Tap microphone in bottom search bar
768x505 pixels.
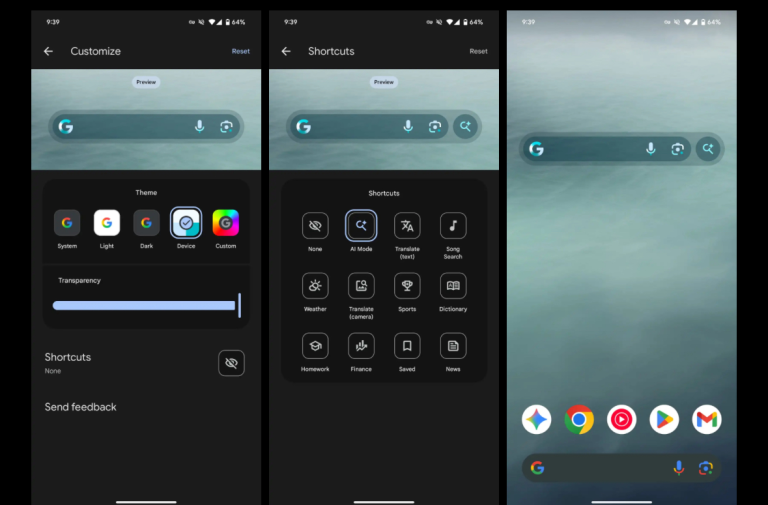[679, 468]
